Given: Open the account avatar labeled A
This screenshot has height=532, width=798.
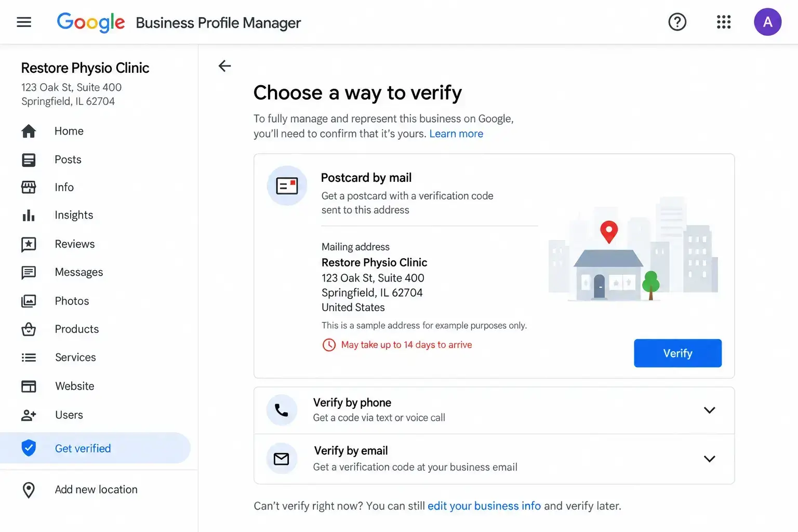Looking at the screenshot, I should [767, 22].
